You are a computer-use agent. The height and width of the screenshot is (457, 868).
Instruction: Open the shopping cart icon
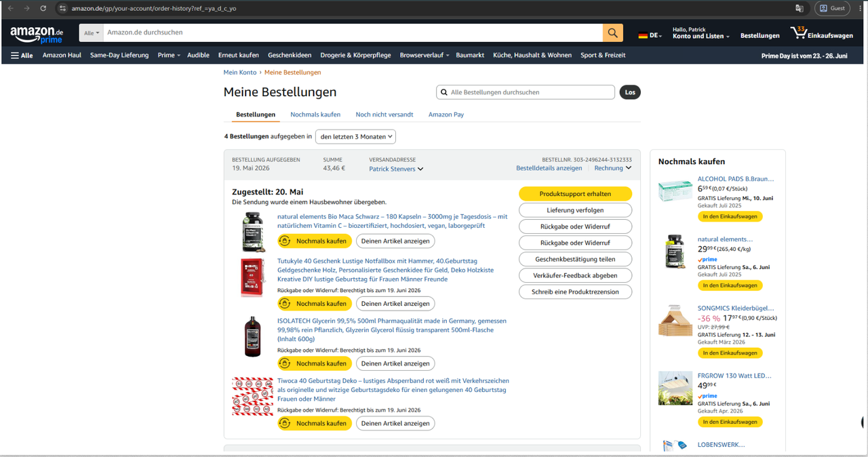coord(798,33)
